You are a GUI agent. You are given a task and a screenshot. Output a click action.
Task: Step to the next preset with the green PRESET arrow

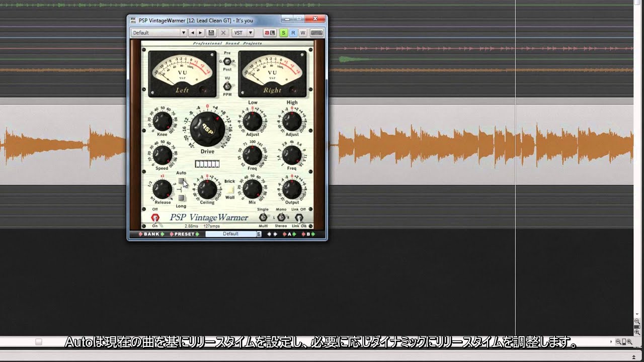click(x=197, y=234)
